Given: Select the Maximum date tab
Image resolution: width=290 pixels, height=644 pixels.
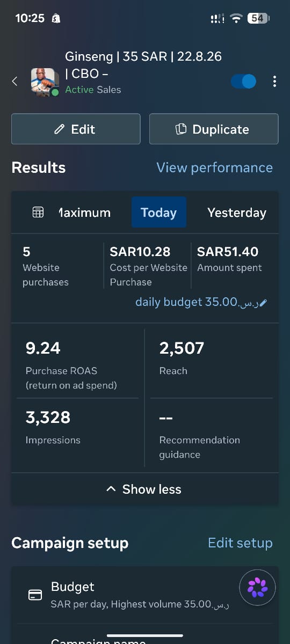Looking at the screenshot, I should coord(84,213).
